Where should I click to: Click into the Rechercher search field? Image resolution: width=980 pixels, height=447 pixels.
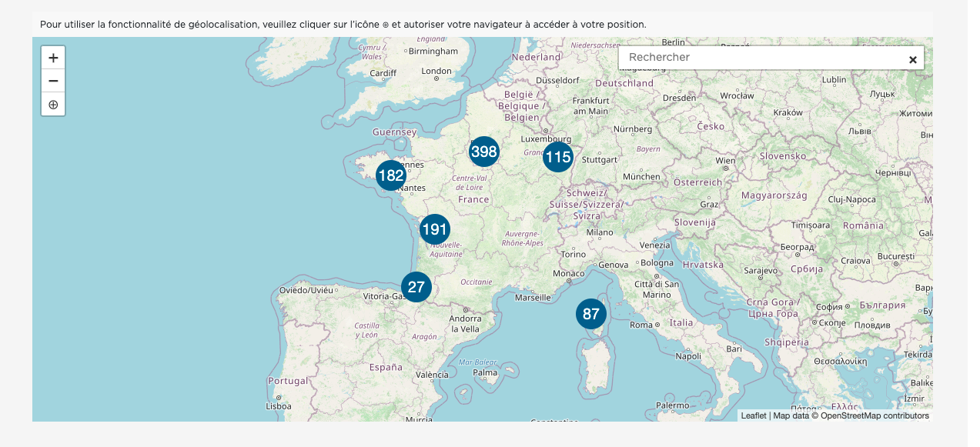click(762, 58)
